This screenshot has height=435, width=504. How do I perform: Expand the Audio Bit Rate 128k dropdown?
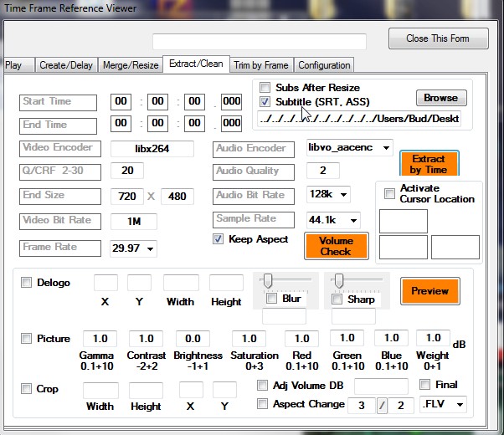click(x=343, y=195)
